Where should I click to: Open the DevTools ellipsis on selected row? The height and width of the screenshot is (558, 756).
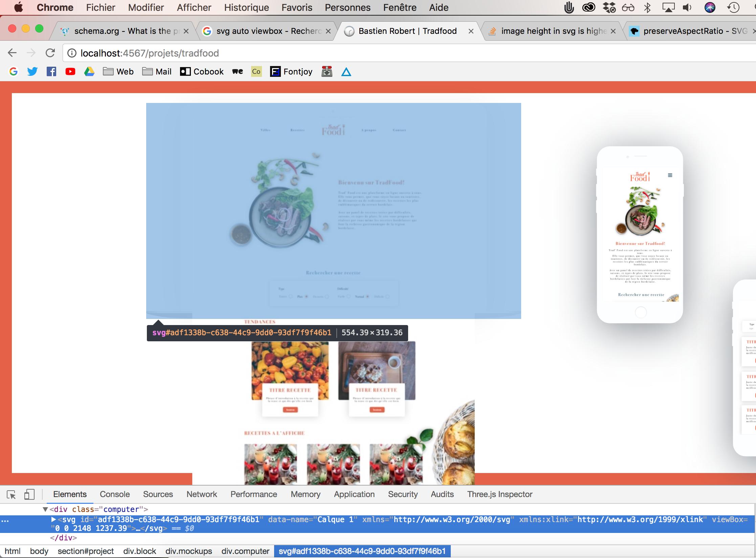tap(5, 520)
